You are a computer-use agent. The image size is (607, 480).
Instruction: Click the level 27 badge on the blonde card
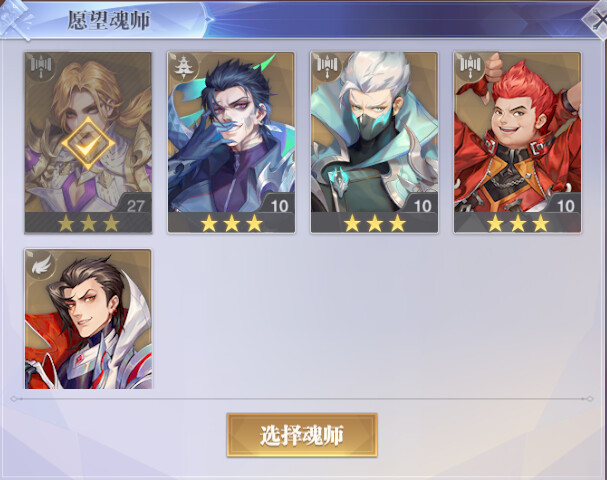(x=135, y=205)
